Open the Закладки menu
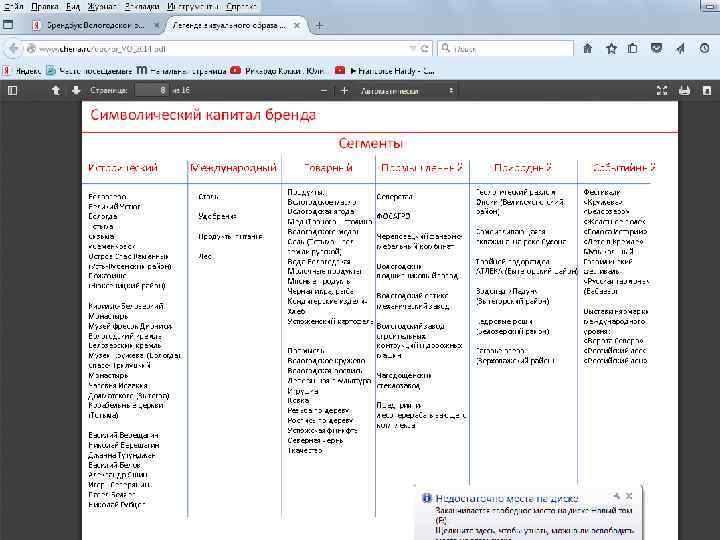The width and height of the screenshot is (720, 540). click(141, 6)
